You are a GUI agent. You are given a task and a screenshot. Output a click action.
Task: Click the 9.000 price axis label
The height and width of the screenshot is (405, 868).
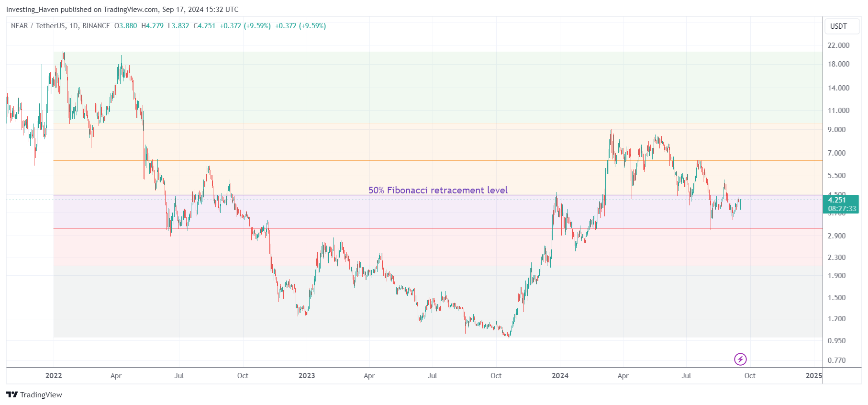(837, 130)
